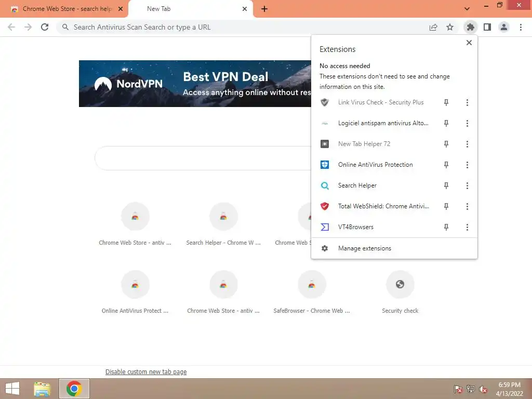Open Chrome Web Store - antiv shortcut, bottom row
The width and height of the screenshot is (532, 399).
pos(223,291)
